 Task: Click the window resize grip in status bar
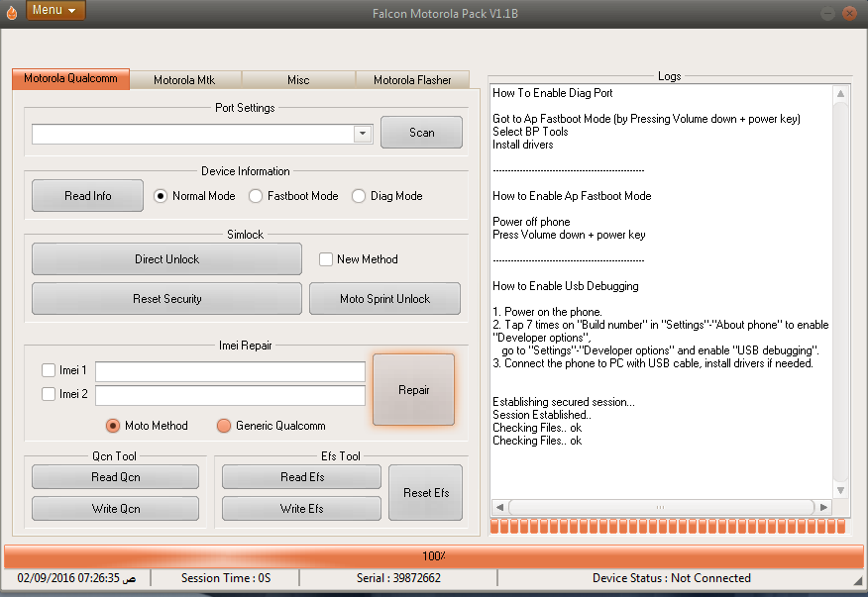(x=858, y=580)
